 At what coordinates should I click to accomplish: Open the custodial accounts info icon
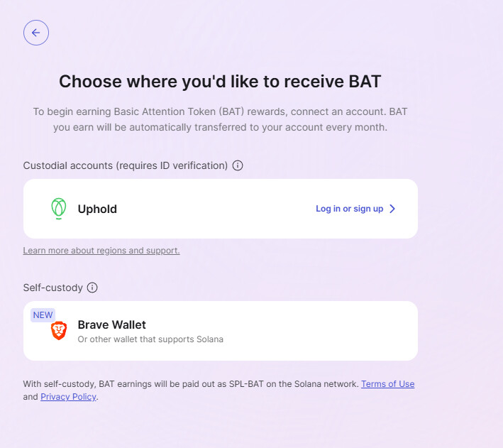[x=238, y=165]
